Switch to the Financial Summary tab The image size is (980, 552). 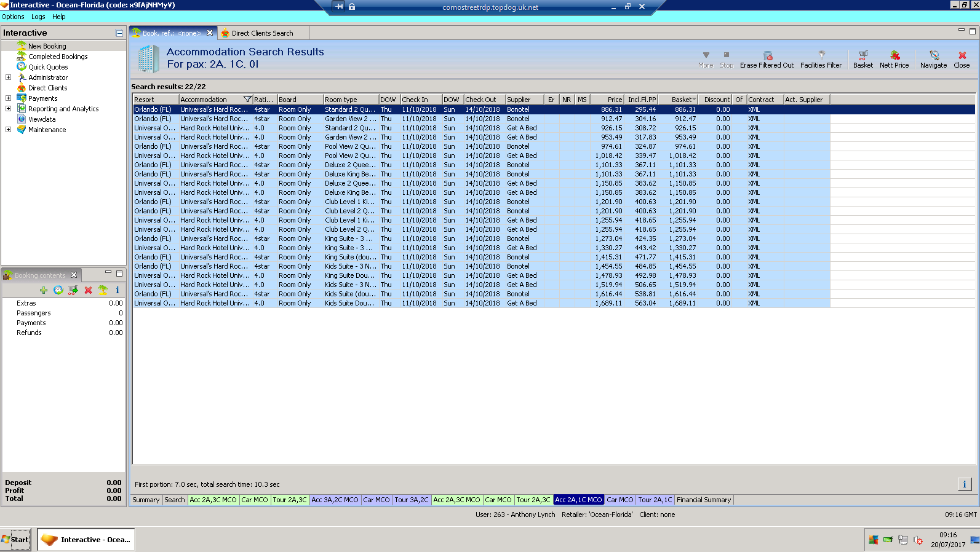tap(704, 500)
